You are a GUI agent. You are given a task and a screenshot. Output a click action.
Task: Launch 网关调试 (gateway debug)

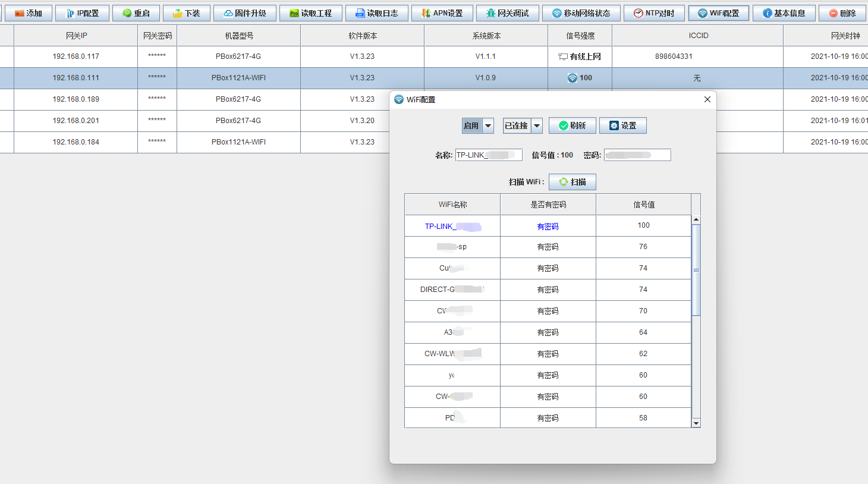pos(508,13)
